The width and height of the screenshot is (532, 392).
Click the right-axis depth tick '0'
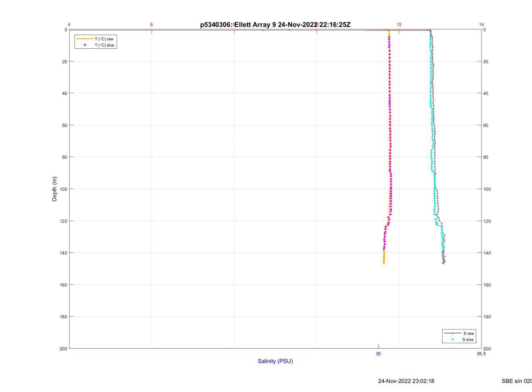pyautogui.click(x=485, y=30)
